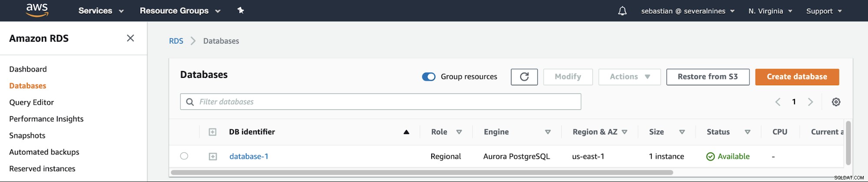Click the Amazon RDS sidebar title
Screen dimensions: 868x182
[x=39, y=38]
